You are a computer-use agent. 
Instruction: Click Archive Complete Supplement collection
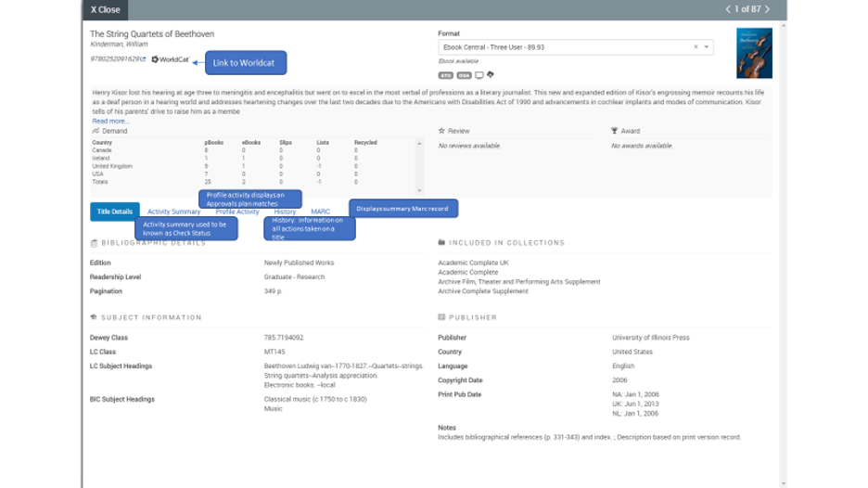click(x=483, y=290)
